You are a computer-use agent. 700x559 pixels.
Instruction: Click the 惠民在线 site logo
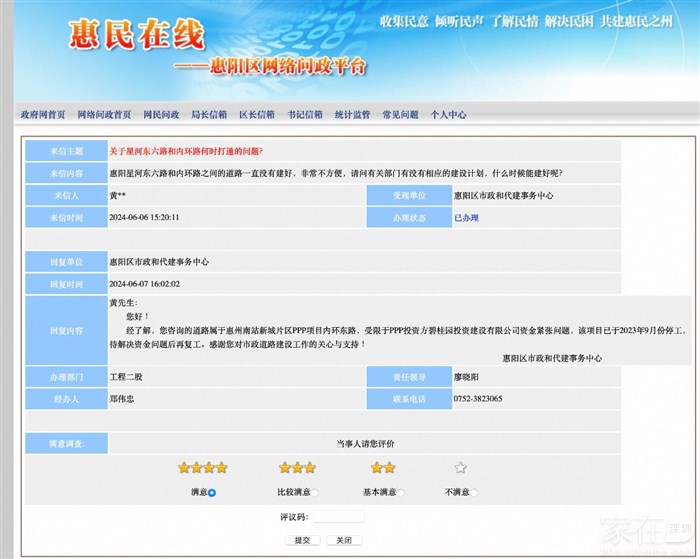tap(136, 37)
